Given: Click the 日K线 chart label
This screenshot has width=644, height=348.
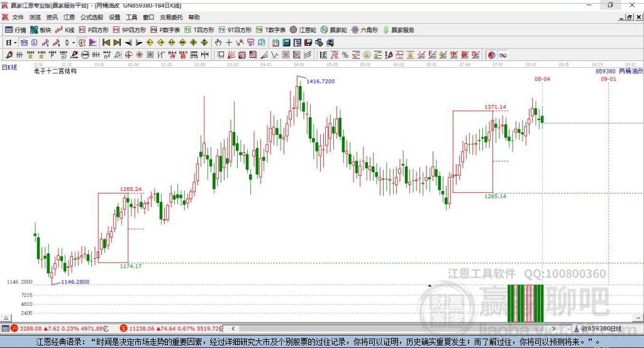Looking at the screenshot, I should pyautogui.click(x=9, y=67).
